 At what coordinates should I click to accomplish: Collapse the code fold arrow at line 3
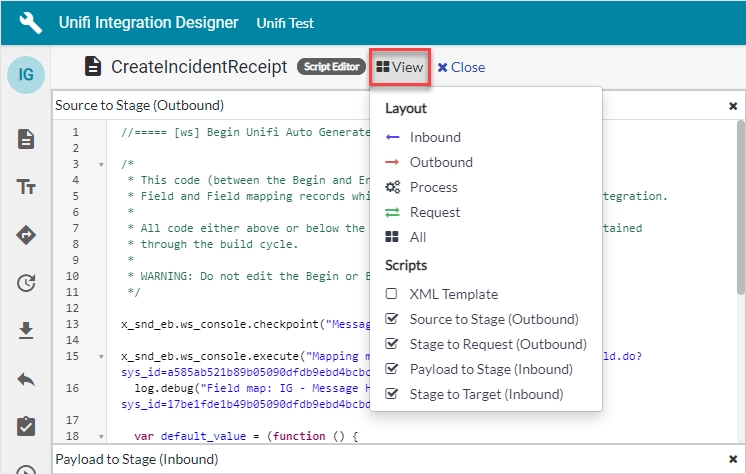pyautogui.click(x=101, y=164)
